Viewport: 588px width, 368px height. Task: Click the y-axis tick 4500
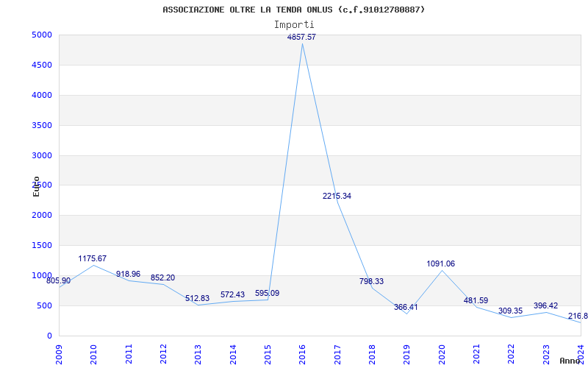[x=42, y=65]
